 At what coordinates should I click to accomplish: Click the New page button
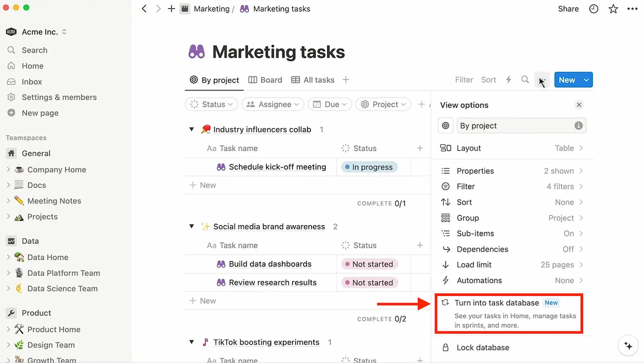click(40, 113)
